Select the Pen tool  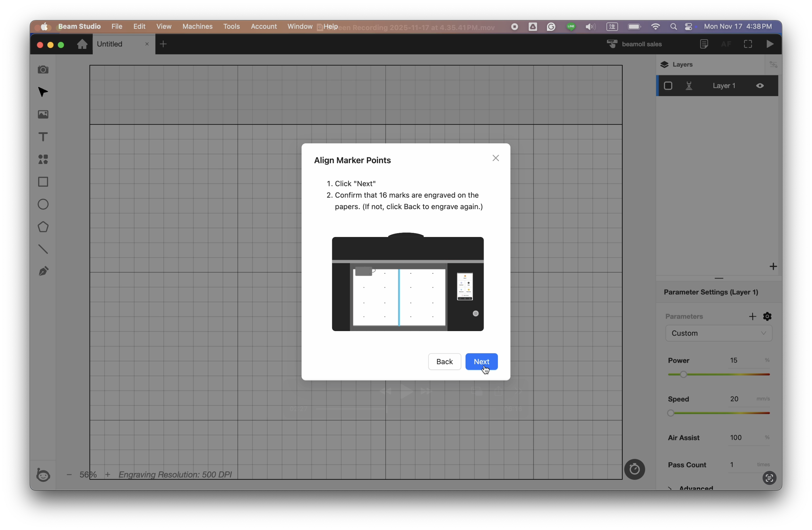click(x=43, y=271)
